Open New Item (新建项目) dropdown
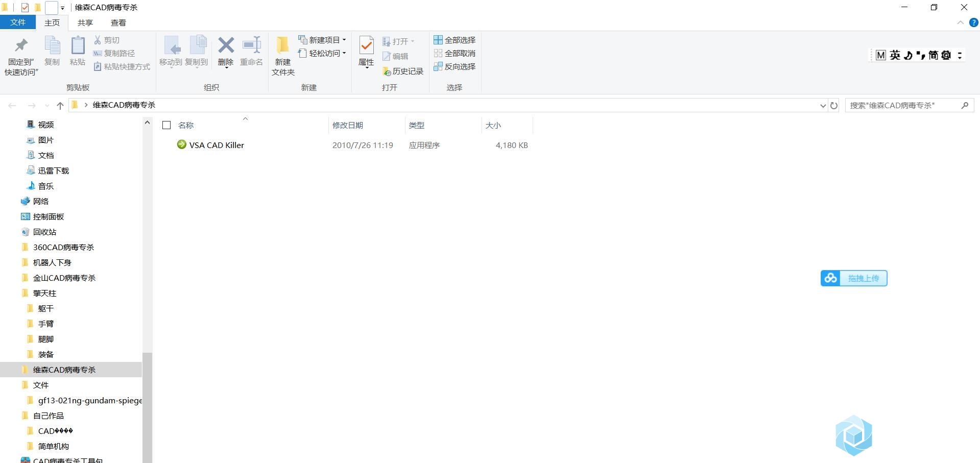The height and width of the screenshot is (463, 980). pos(322,40)
